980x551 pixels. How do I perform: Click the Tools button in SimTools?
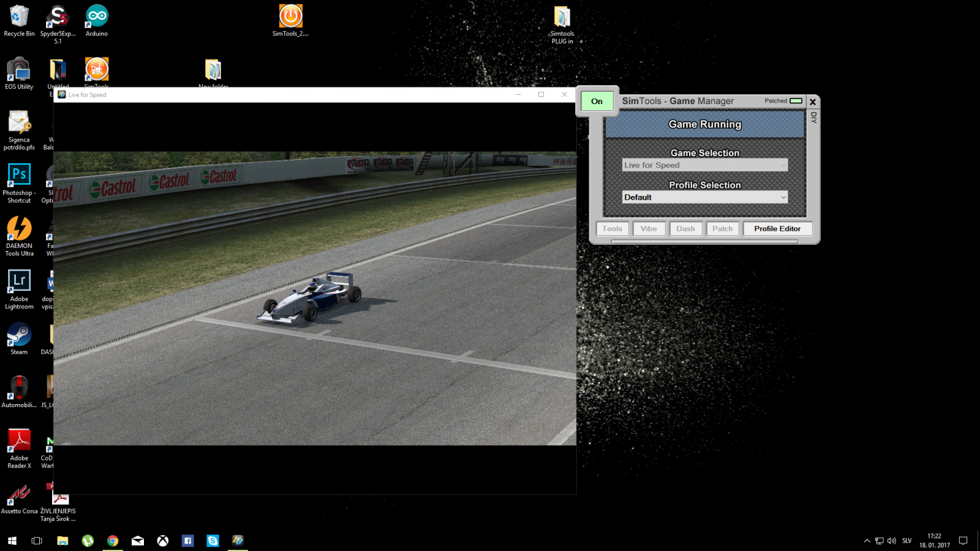(612, 228)
